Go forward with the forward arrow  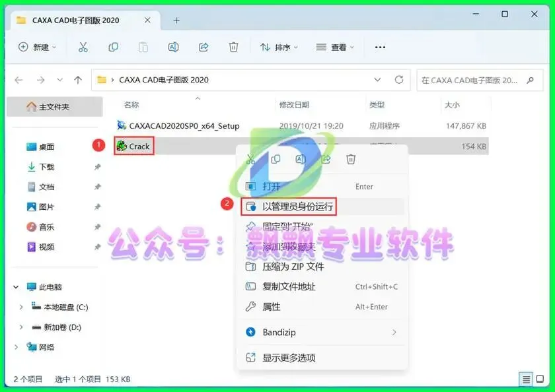[41, 81]
